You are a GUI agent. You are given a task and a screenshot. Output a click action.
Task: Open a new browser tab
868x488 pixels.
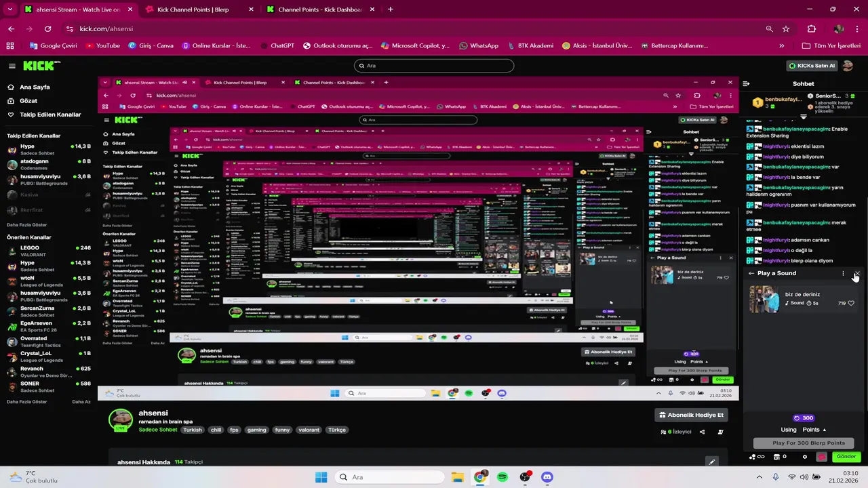[390, 9]
